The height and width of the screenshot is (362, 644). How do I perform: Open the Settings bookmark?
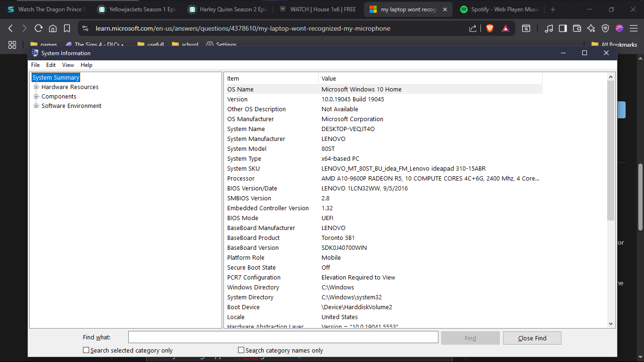pyautogui.click(x=221, y=45)
